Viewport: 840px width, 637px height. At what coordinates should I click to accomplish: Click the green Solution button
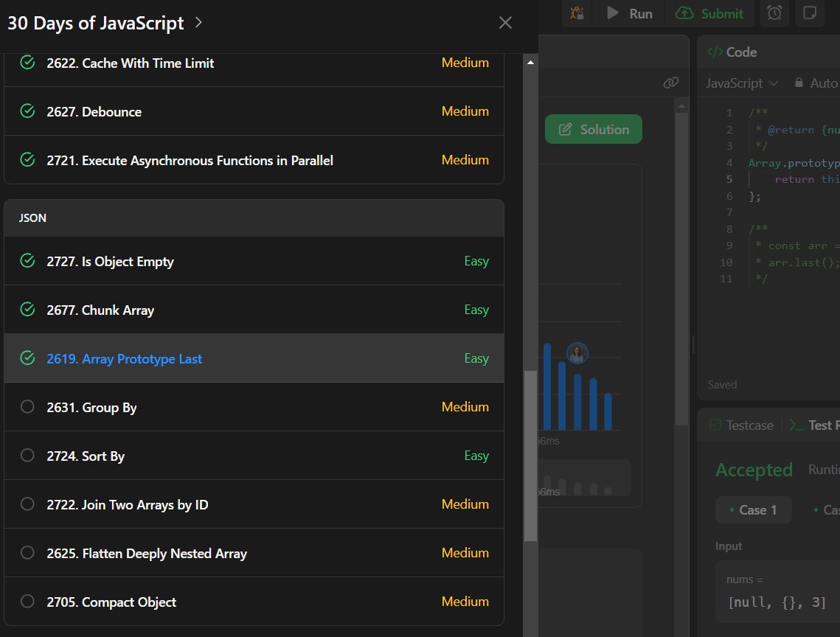[x=594, y=129]
